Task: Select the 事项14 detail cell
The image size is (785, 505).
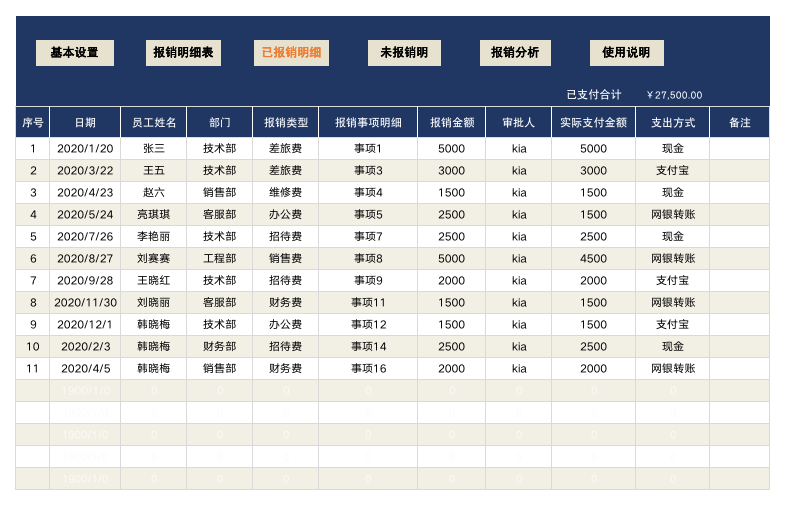Action: pyautogui.click(x=368, y=347)
